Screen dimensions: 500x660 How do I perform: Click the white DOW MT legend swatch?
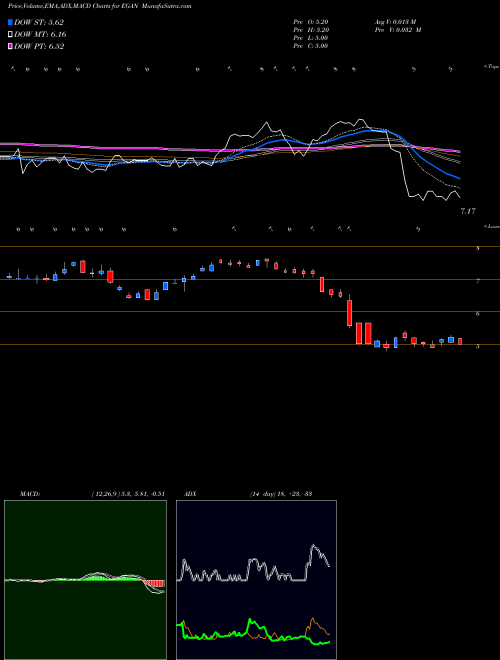pos(10,35)
